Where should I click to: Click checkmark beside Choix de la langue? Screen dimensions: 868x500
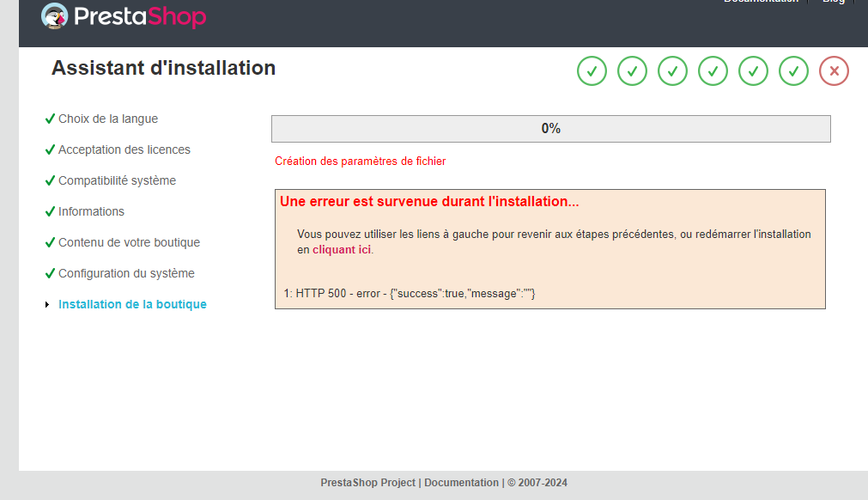tap(50, 119)
